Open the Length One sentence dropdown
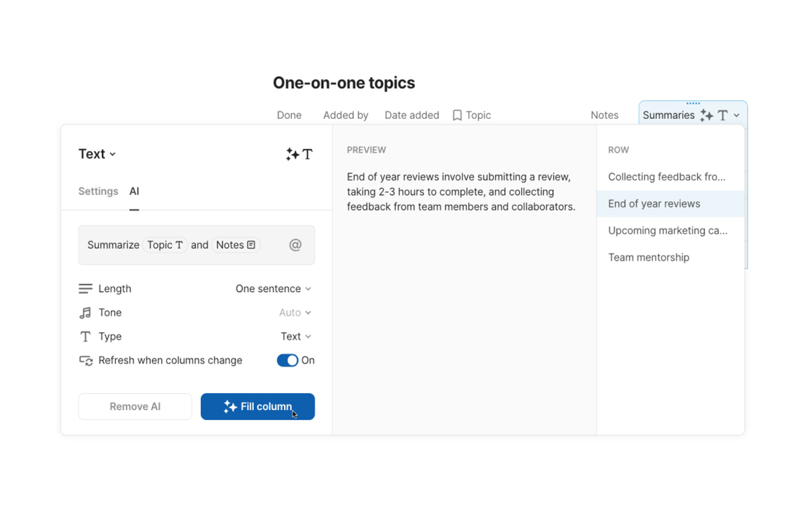This screenshot has height=529, width=812. 273,289
